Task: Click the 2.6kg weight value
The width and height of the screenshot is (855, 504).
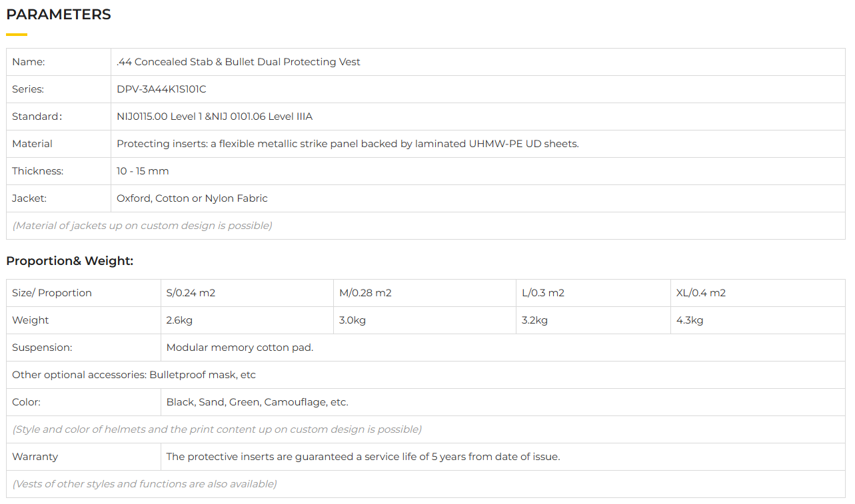Action: (179, 320)
